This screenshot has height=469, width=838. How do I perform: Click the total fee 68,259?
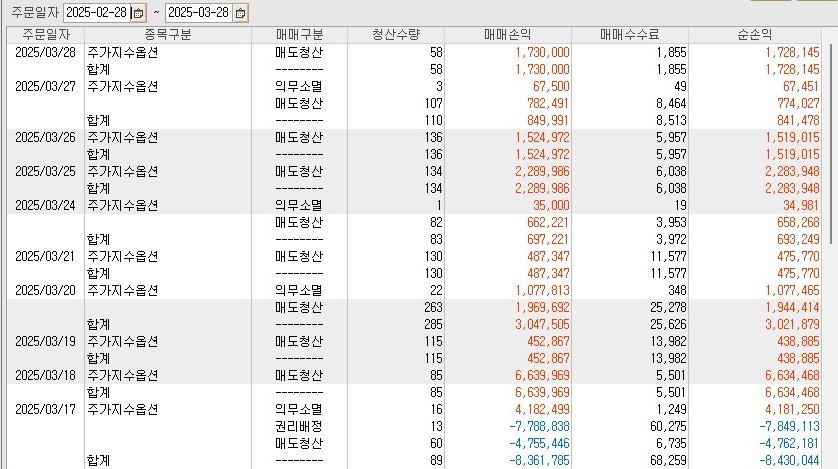pos(668,460)
